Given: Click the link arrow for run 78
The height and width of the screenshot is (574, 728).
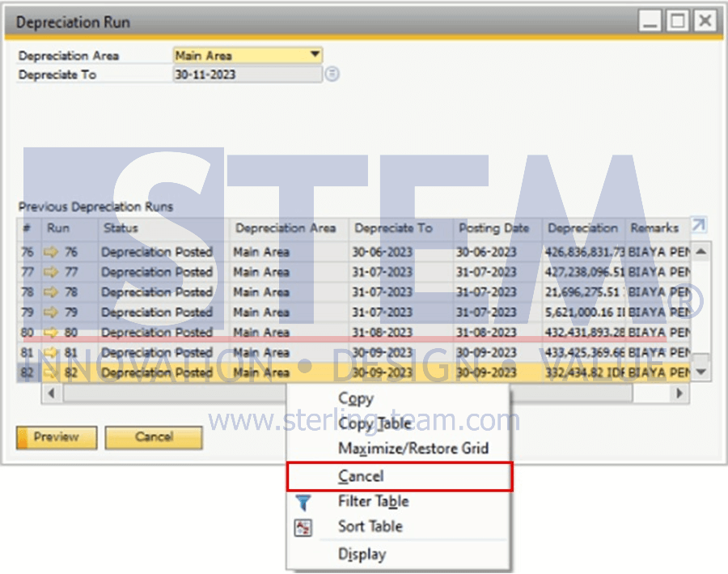Looking at the screenshot, I should pos(52,292).
